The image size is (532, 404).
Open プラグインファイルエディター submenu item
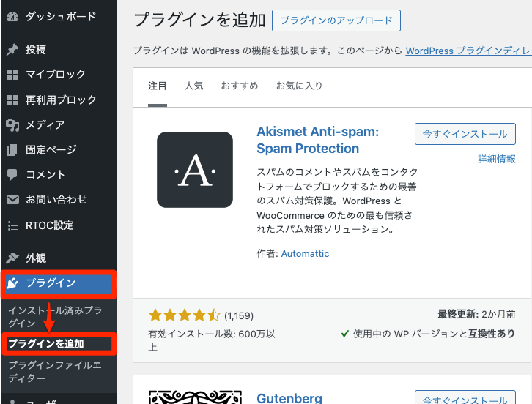click(x=55, y=371)
